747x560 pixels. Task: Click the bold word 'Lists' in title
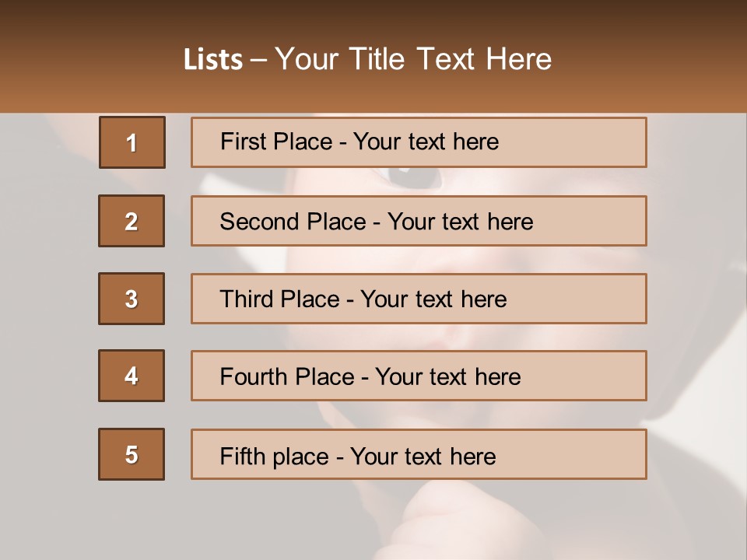coord(213,59)
